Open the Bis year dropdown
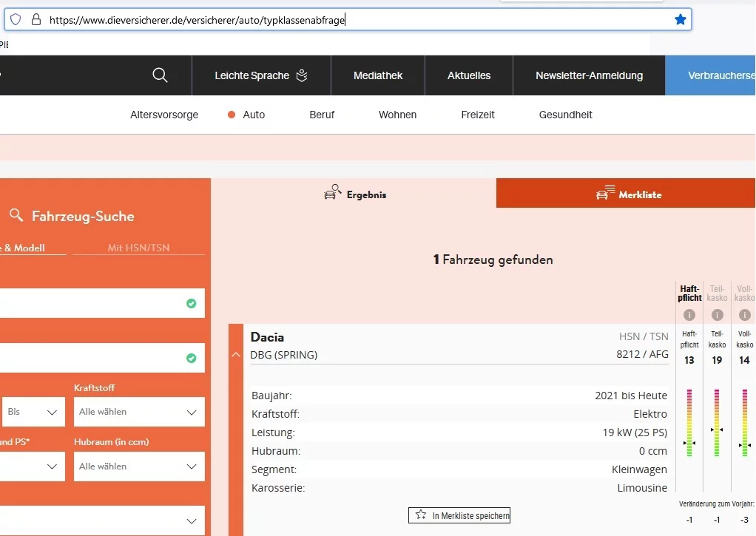The height and width of the screenshot is (536, 756). click(x=33, y=412)
